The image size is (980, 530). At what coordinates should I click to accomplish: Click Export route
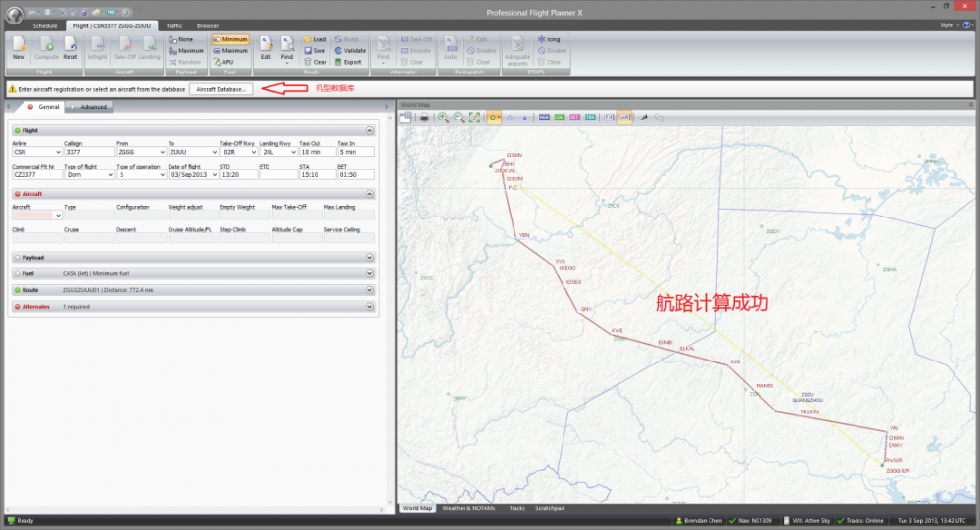tap(348, 62)
